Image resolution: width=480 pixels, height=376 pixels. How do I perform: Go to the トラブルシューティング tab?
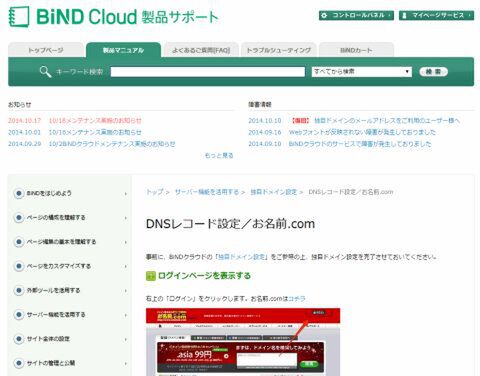pyautogui.click(x=279, y=50)
